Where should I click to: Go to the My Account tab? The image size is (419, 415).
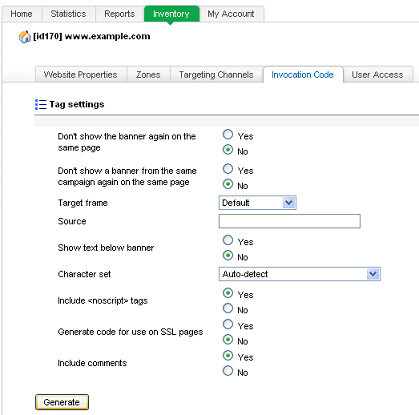(231, 14)
